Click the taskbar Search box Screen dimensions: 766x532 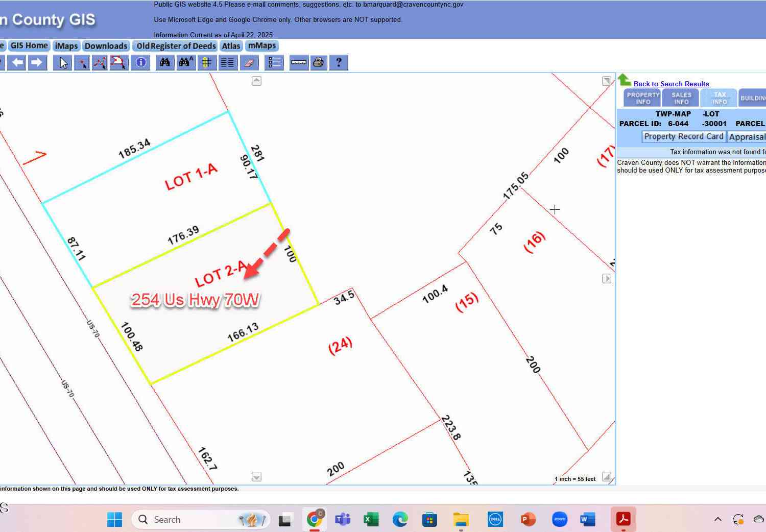point(201,520)
